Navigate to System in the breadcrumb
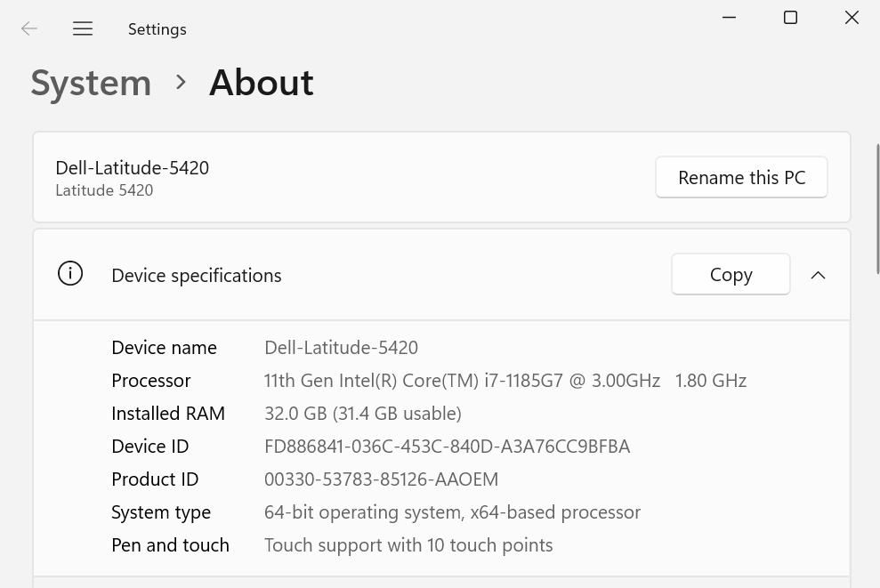 [91, 84]
